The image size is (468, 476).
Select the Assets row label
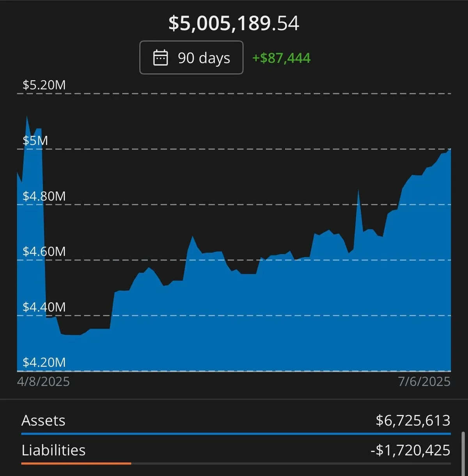43,421
